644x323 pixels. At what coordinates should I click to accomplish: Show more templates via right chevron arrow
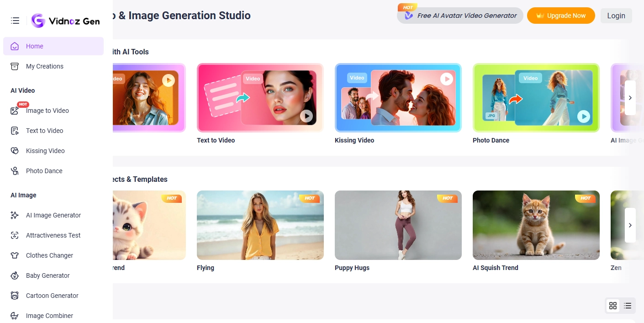click(x=630, y=225)
